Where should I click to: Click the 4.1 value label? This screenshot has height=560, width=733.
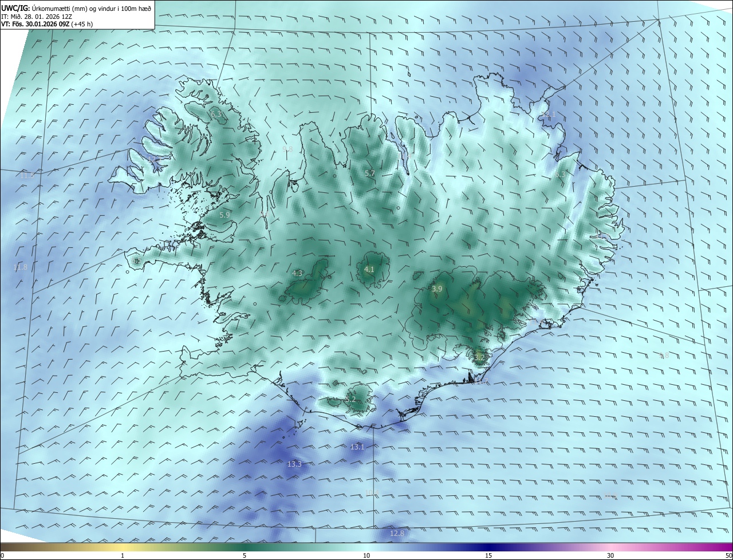pos(369,269)
